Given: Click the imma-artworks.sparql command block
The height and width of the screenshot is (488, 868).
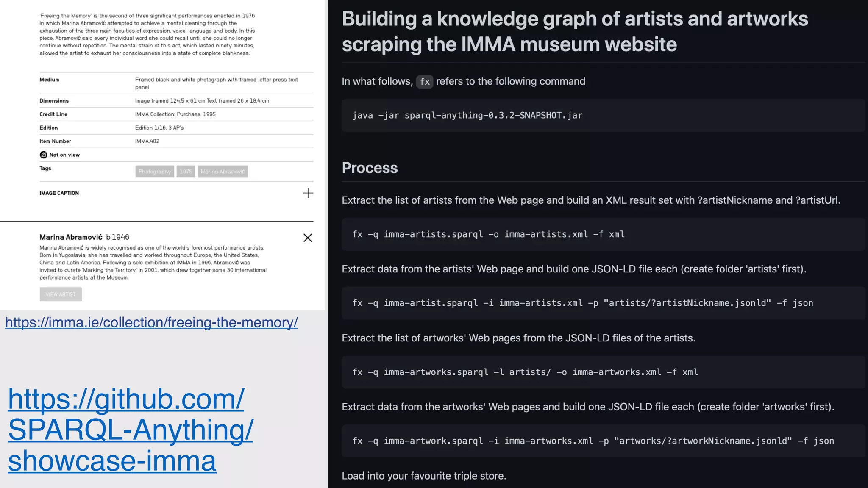Looking at the screenshot, I should [x=604, y=372].
